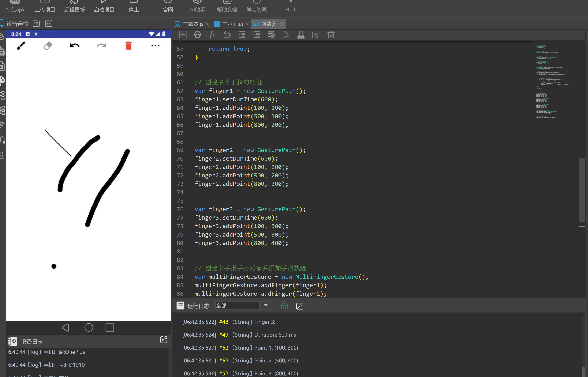Image resolution: width=588 pixels, height=377 pixels.
Task: Set device view to 1X scale
Action: coord(36,23)
